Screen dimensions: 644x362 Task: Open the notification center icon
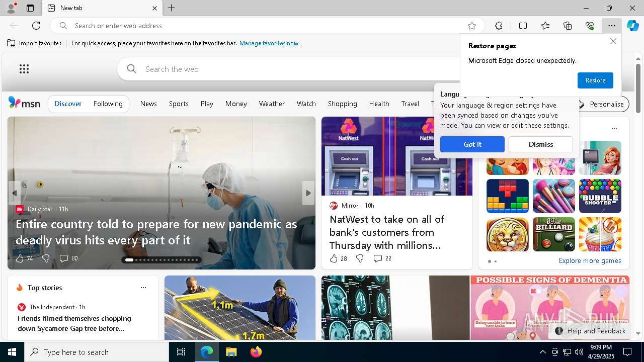click(627, 352)
